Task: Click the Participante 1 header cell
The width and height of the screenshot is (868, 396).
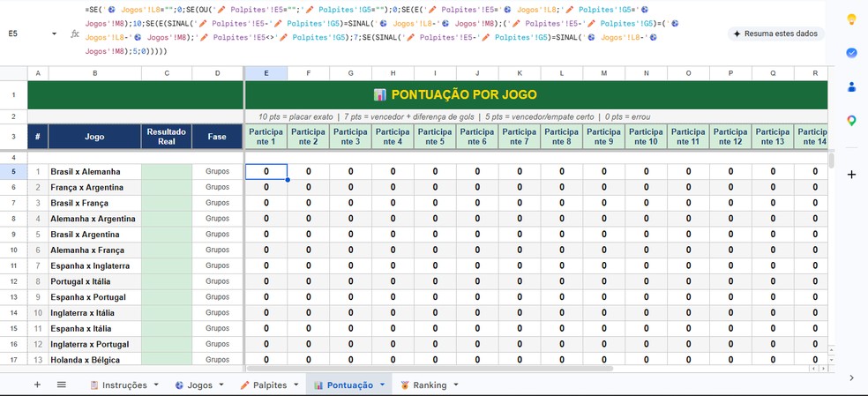Action: tap(266, 136)
